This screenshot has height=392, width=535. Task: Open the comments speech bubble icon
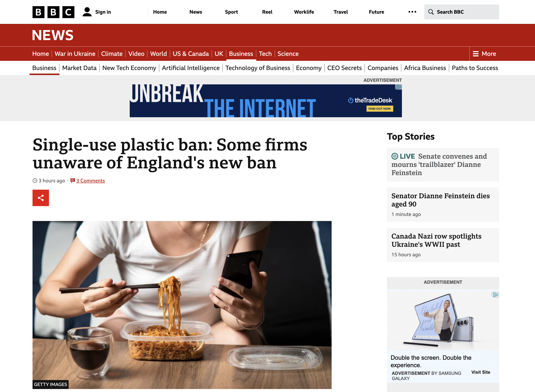pos(73,180)
